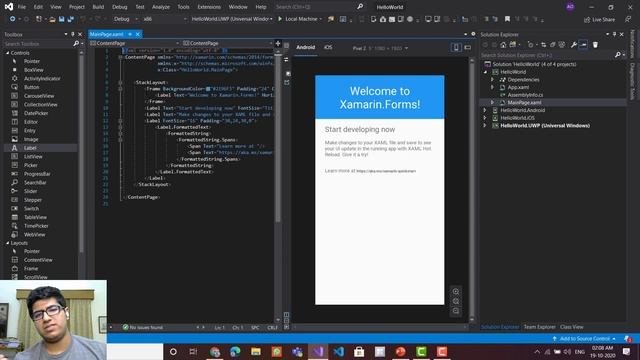Click the account avatar badge
640x360 pixels.
pyautogui.click(x=570, y=7)
